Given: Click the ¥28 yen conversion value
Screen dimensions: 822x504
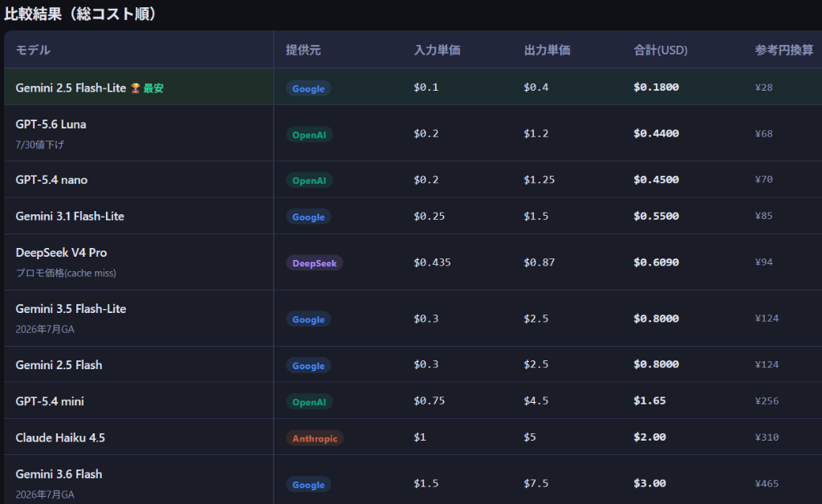Looking at the screenshot, I should click(x=764, y=87).
